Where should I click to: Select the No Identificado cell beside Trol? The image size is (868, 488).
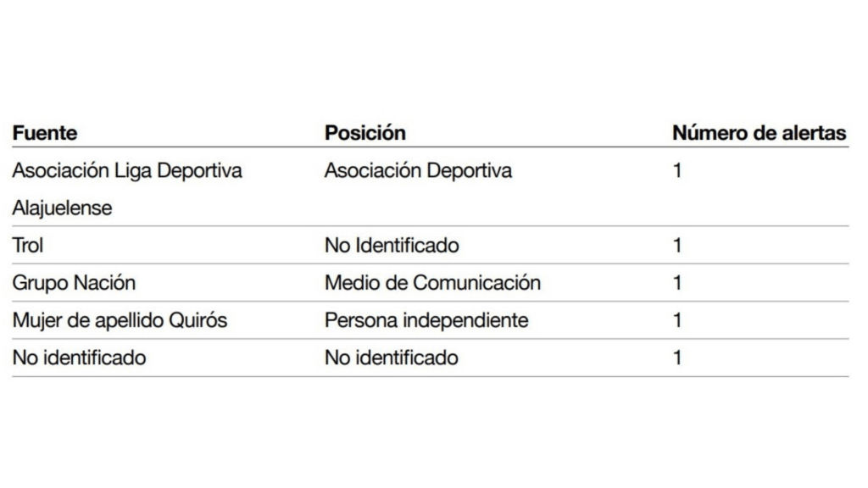pyautogui.click(x=392, y=245)
